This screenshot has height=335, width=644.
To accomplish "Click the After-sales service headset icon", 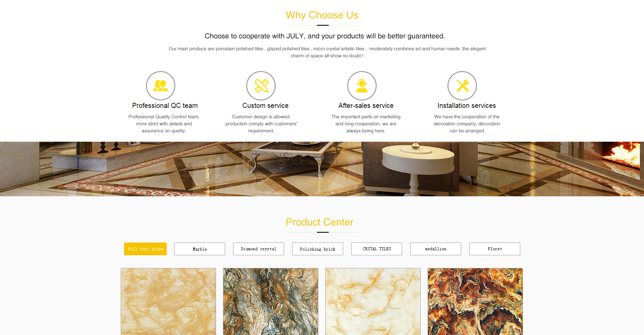I will [362, 86].
